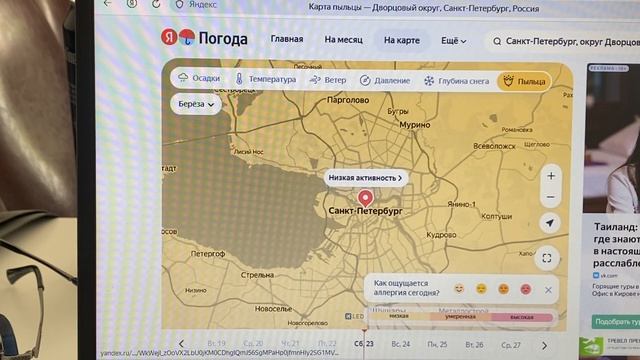Screen dimensions: 640x360
Task: Click the search magnifier icon
Action: click(497, 41)
